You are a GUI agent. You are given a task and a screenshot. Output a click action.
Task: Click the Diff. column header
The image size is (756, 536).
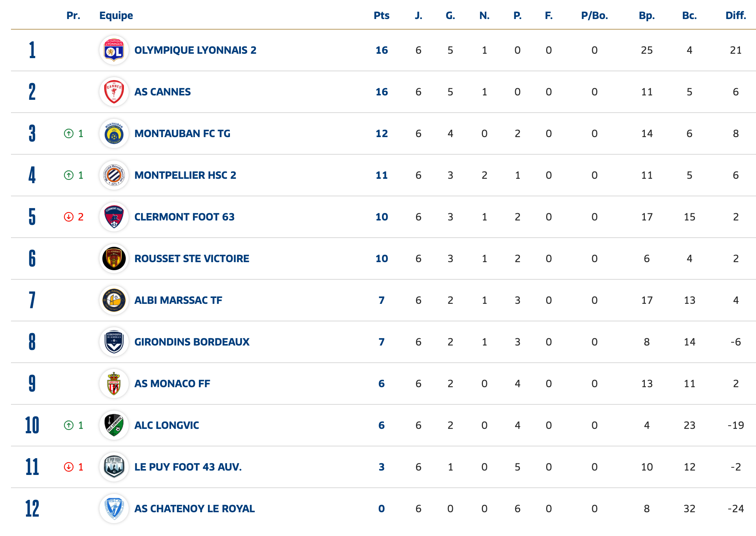(736, 16)
